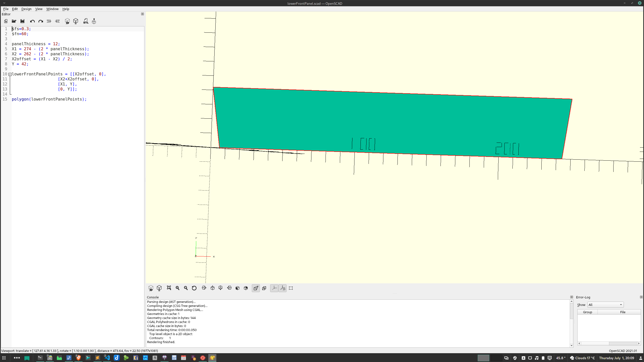644x362 pixels.
Task: Click the Group column header
Action: [x=587, y=312]
